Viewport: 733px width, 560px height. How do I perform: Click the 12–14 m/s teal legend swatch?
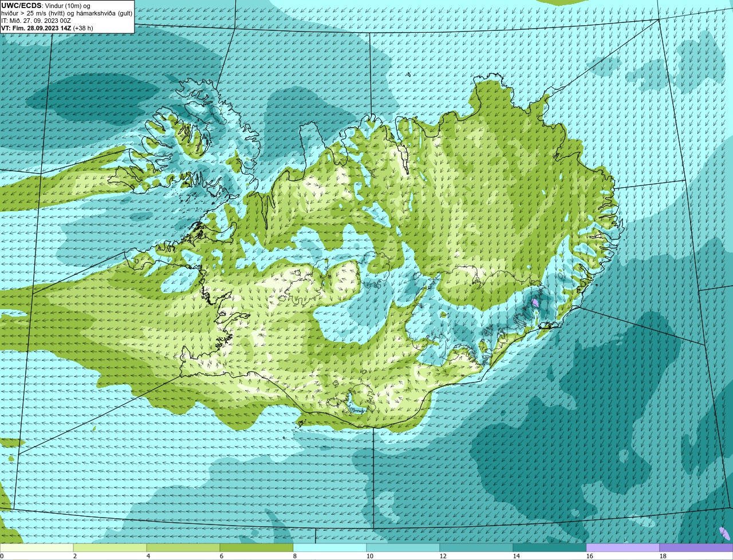(x=476, y=548)
